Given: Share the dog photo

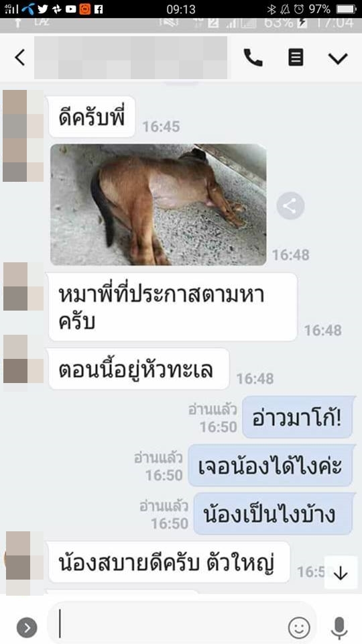Looking at the screenshot, I should click(290, 206).
